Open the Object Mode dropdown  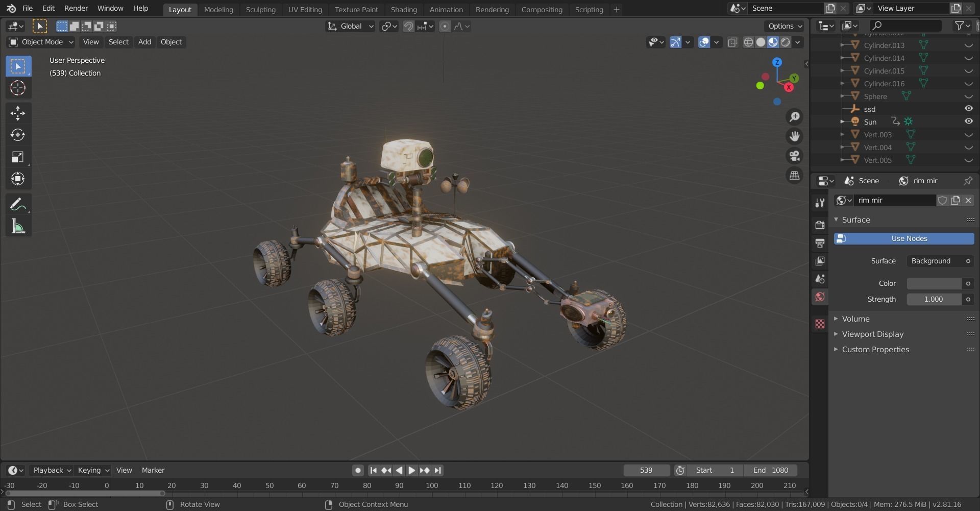tap(41, 42)
